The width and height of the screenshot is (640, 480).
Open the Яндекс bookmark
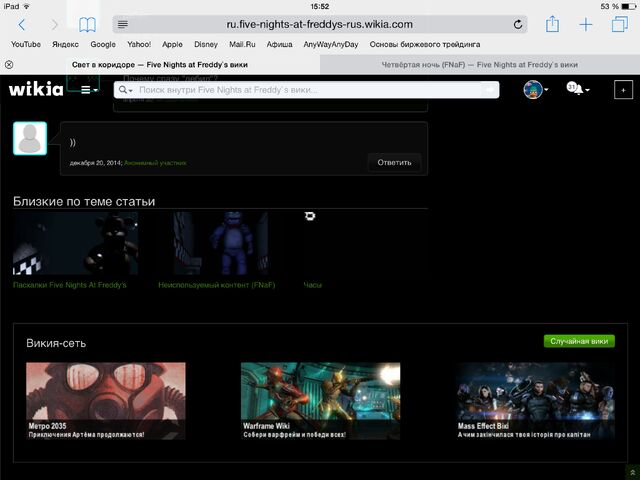tap(65, 44)
